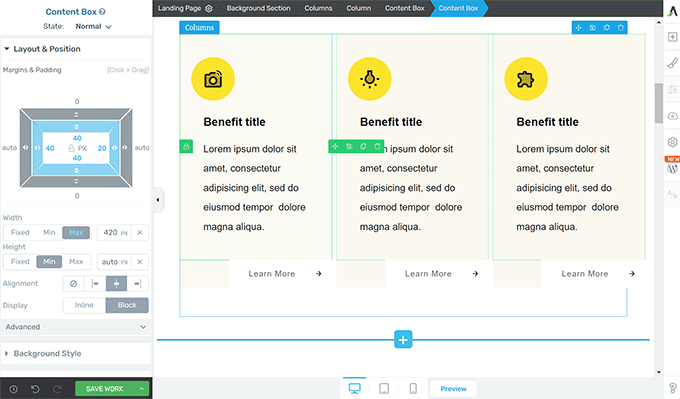The image size is (680, 399).
Task: Select the camera icon in first column
Action: tap(213, 79)
